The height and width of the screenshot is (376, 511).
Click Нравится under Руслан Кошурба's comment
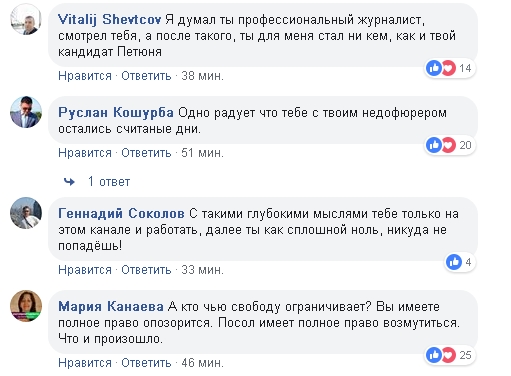tap(85, 153)
